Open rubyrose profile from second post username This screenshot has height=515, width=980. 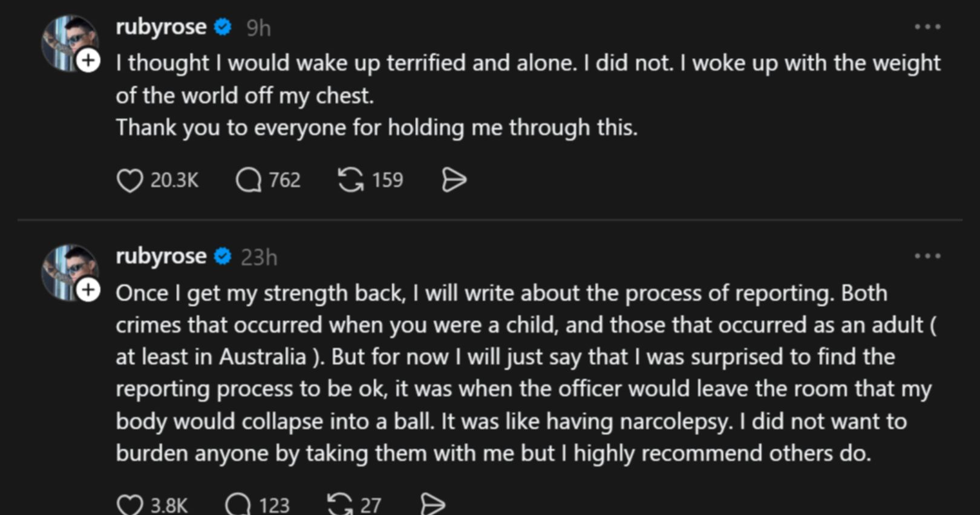point(161,257)
